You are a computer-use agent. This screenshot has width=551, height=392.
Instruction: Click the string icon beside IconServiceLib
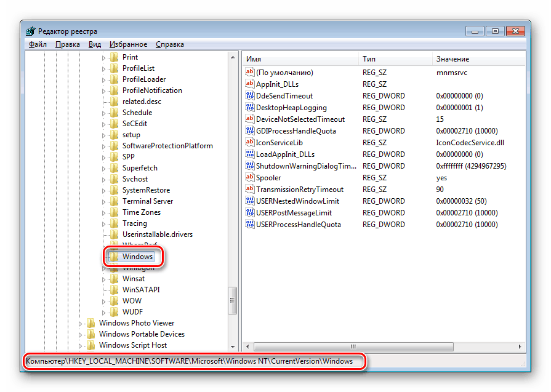click(249, 142)
